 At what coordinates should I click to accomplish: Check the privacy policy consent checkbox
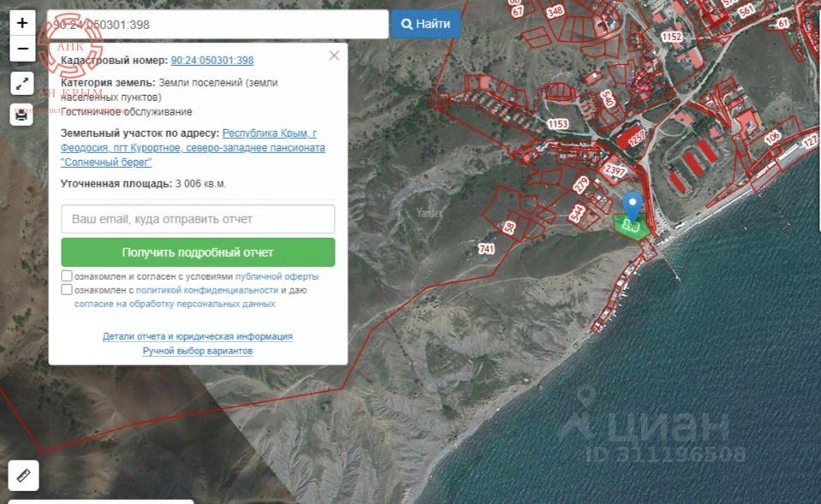[67, 289]
